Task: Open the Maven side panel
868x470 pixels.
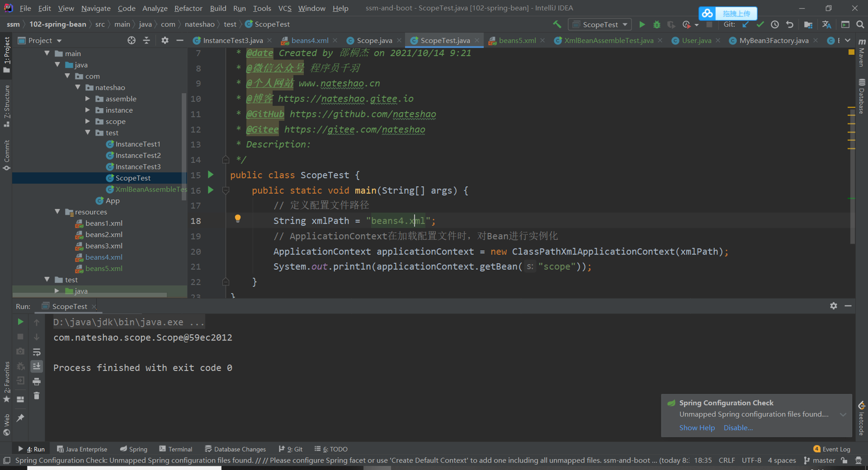Action: pos(862,53)
